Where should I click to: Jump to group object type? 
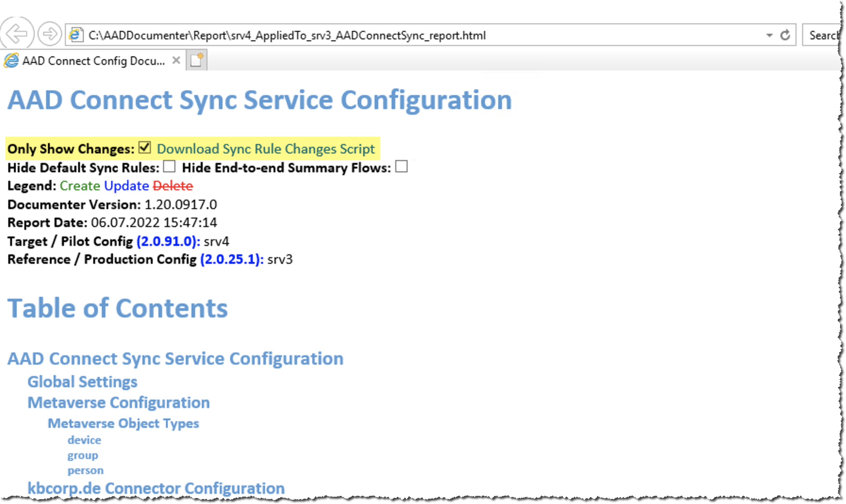pyautogui.click(x=83, y=455)
